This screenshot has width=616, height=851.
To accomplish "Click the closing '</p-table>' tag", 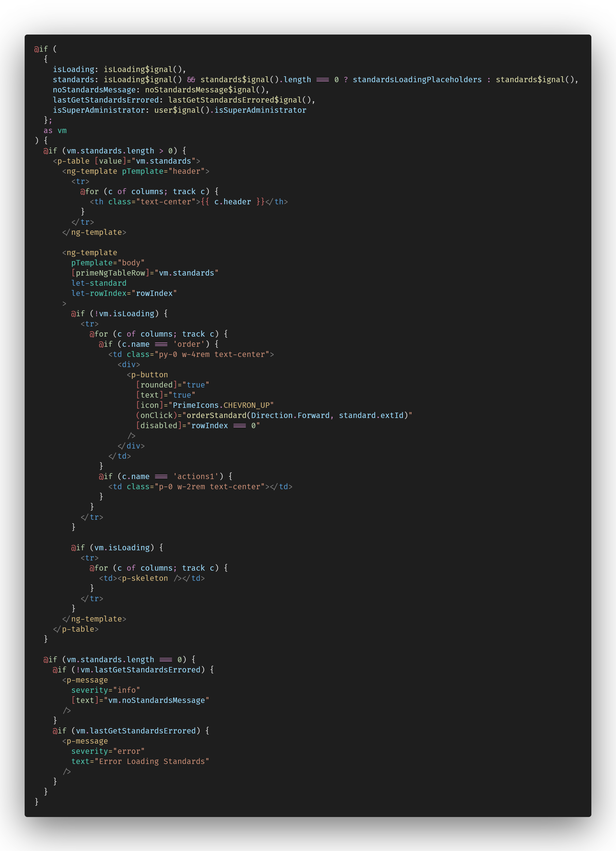I will click(76, 629).
